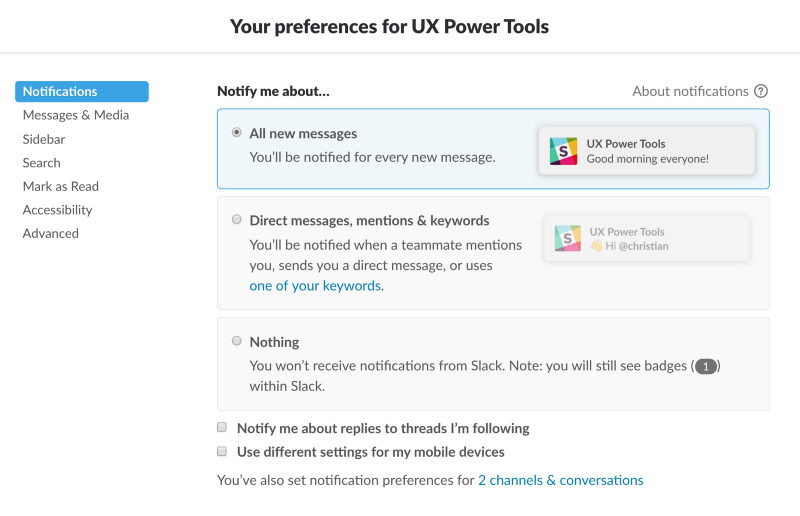Select the All new messages radio button
The width and height of the screenshot is (800, 516).
(x=237, y=132)
